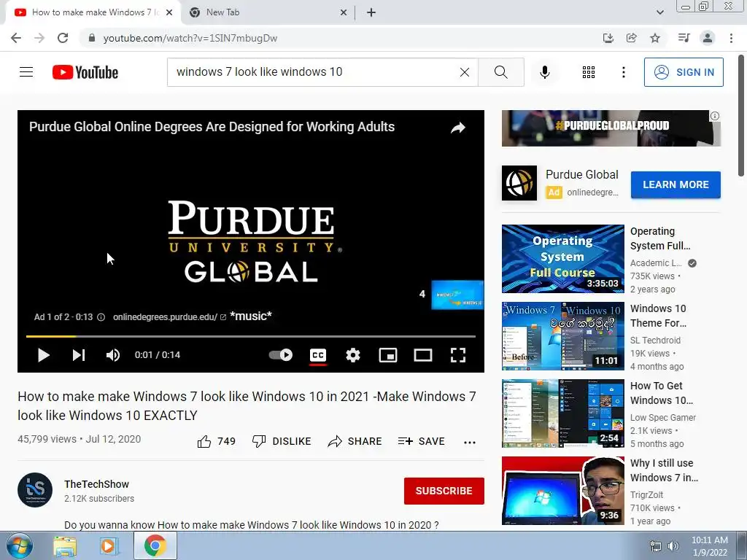Clear the search box with the X
Viewport: 747px width, 560px height.
pos(465,72)
